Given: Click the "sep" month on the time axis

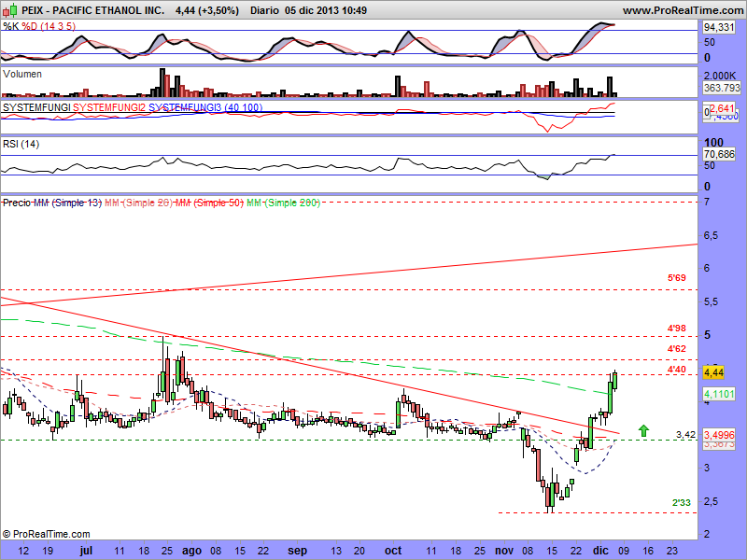Looking at the screenshot, I should click(x=297, y=551).
